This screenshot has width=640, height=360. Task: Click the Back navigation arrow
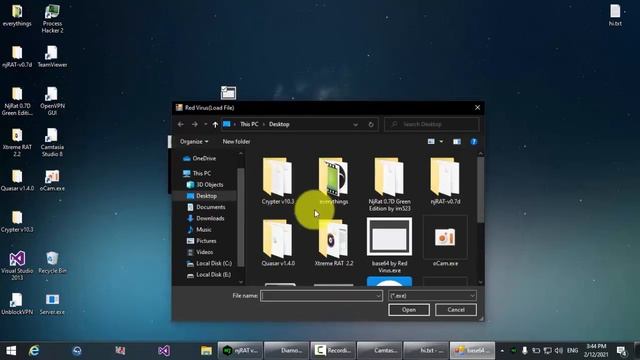point(181,124)
